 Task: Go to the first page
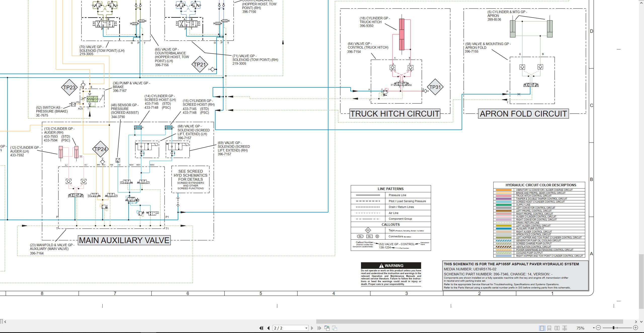tap(261, 328)
